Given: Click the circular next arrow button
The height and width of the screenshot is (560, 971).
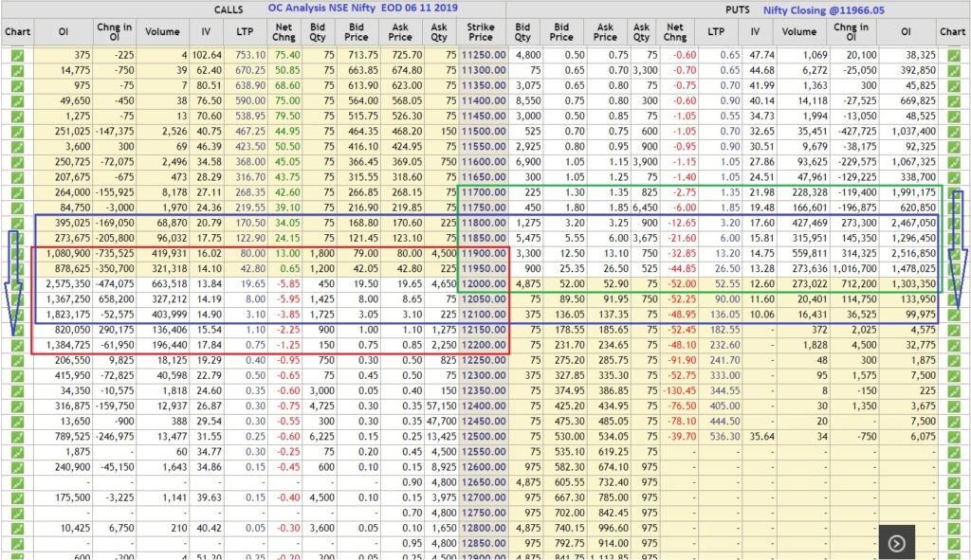Looking at the screenshot, I should (897, 543).
